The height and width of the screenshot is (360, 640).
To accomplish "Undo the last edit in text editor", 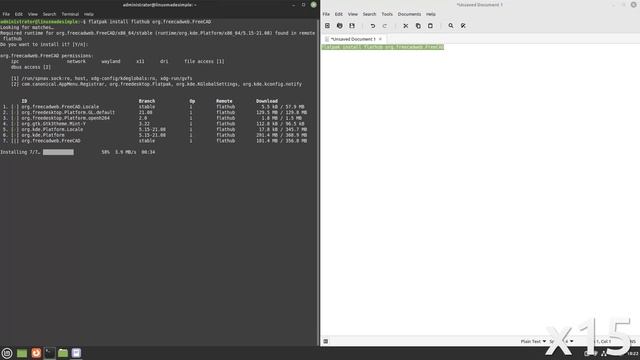I will (373, 26).
